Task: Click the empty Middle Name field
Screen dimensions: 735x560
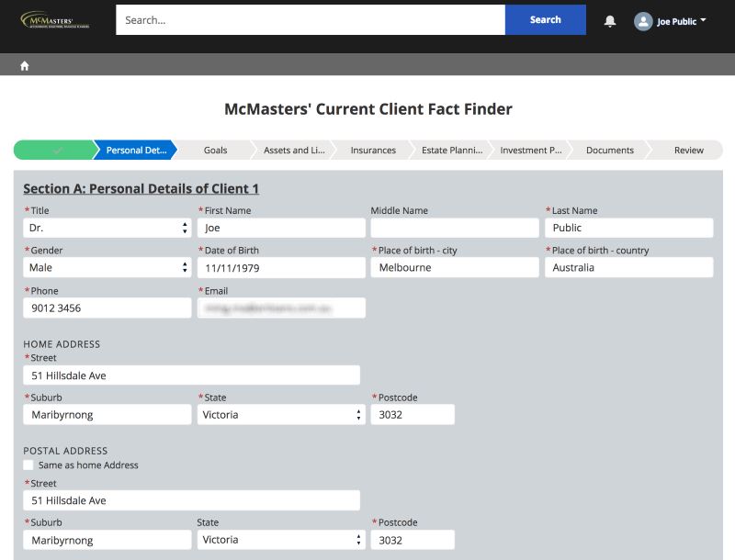Action: (x=455, y=228)
